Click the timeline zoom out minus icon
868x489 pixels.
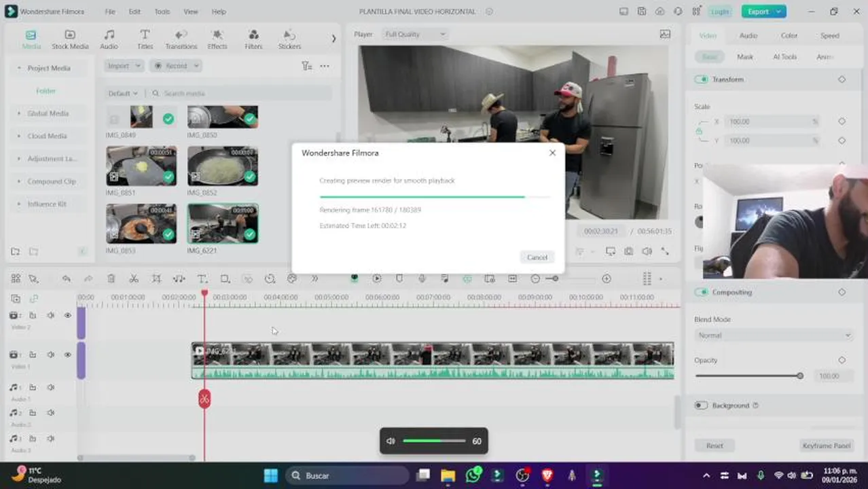[x=535, y=278]
